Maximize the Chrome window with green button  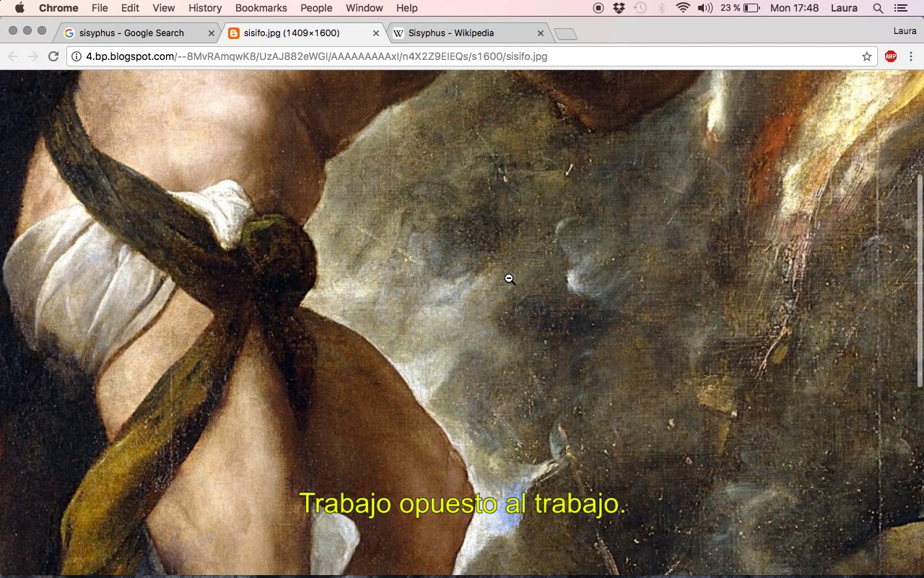pyautogui.click(x=42, y=30)
